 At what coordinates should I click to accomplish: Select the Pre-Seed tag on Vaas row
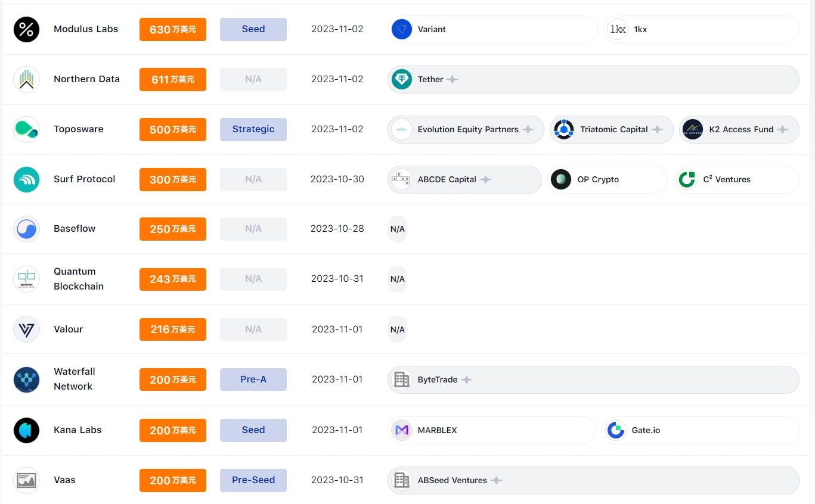(253, 480)
